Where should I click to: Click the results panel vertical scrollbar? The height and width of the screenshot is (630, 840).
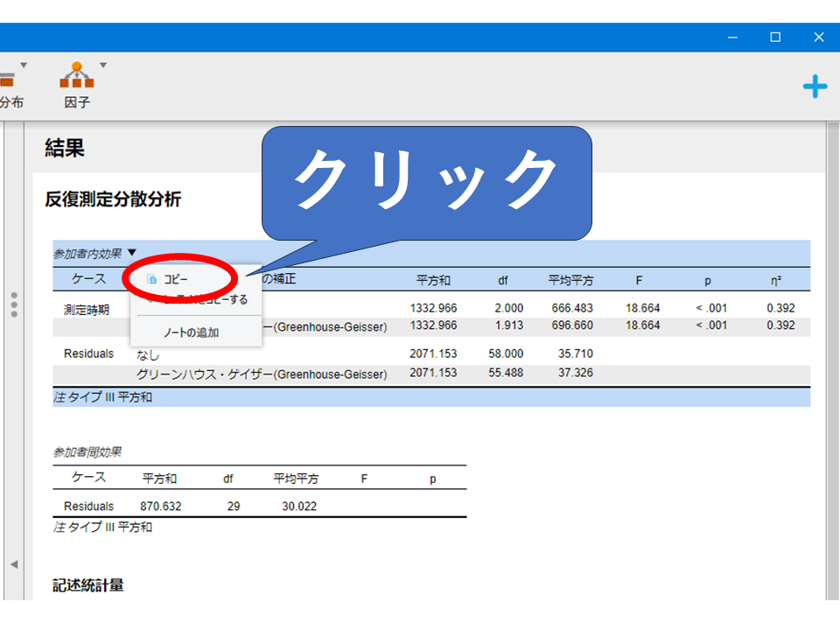point(831,350)
